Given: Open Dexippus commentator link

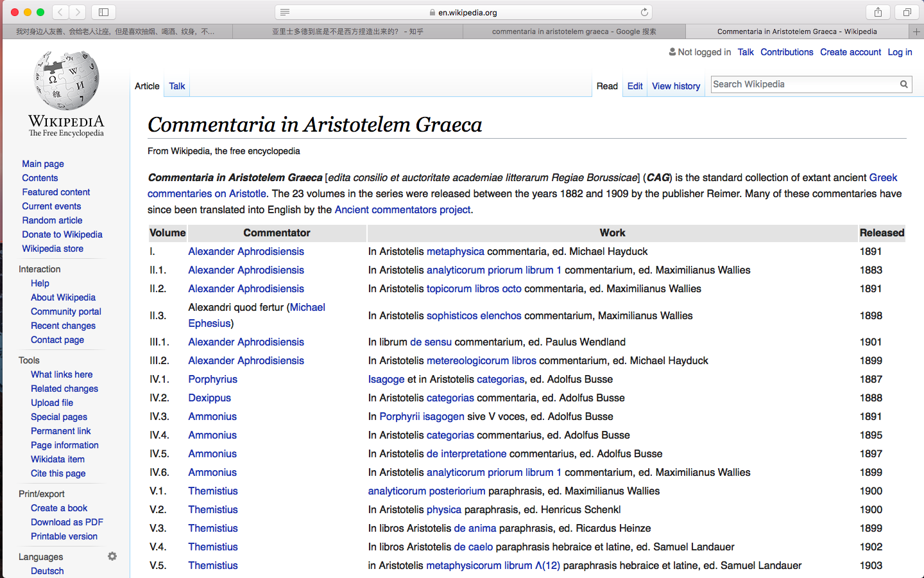Looking at the screenshot, I should point(209,398).
